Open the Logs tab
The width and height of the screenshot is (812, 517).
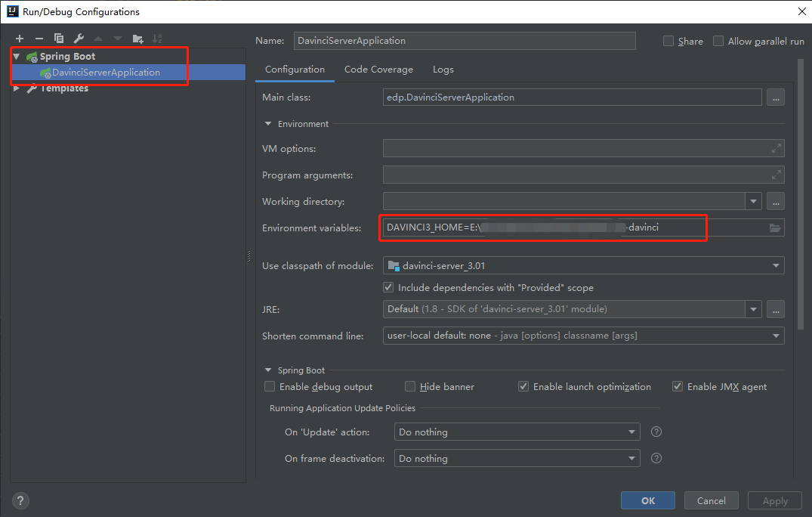coord(443,69)
